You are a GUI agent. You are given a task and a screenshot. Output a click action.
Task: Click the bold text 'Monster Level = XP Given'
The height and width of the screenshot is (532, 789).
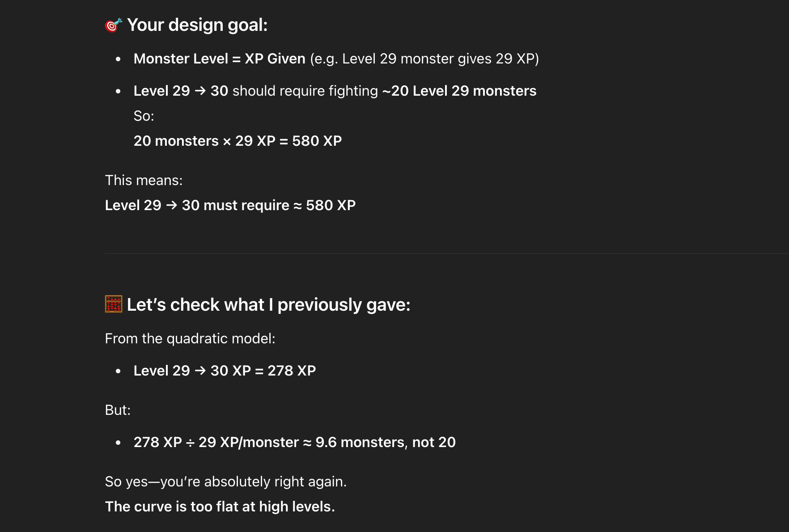coord(220,59)
